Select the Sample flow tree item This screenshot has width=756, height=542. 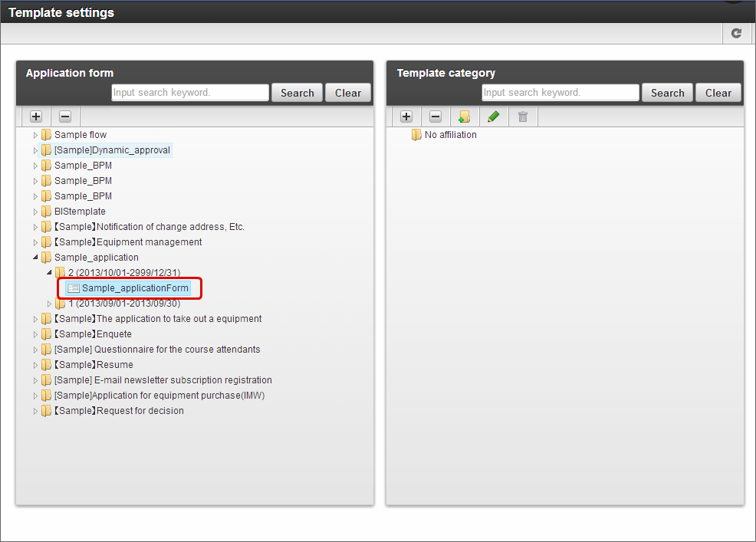80,135
